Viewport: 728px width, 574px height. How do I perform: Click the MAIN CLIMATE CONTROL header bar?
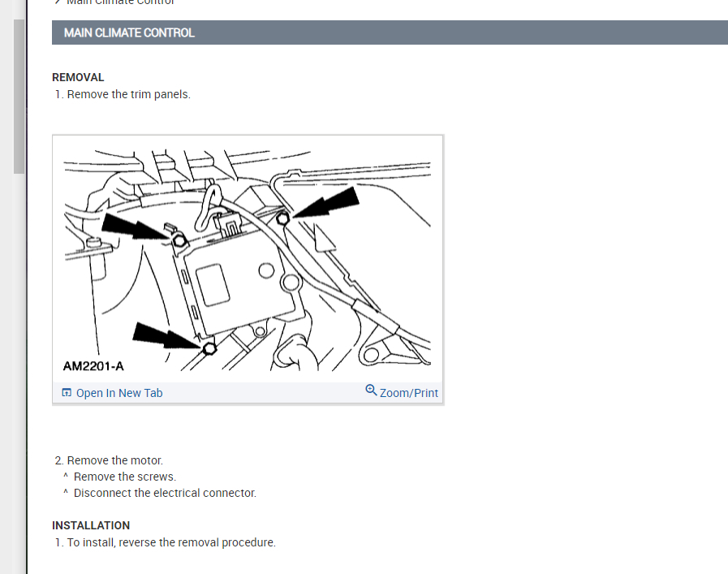(390, 32)
